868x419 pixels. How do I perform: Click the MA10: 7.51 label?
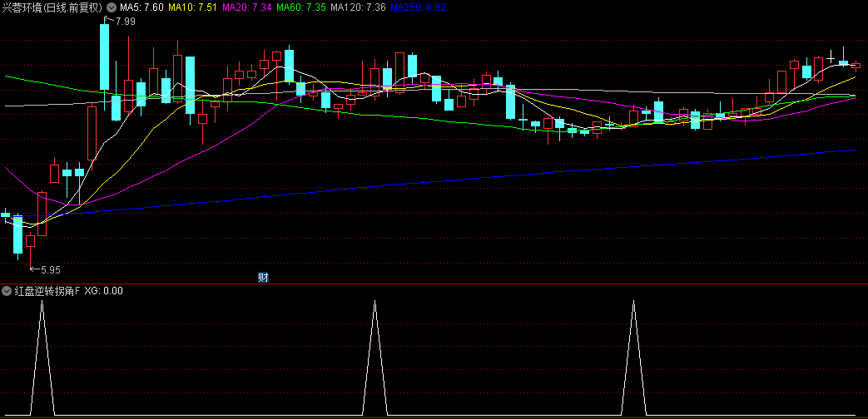192,7
